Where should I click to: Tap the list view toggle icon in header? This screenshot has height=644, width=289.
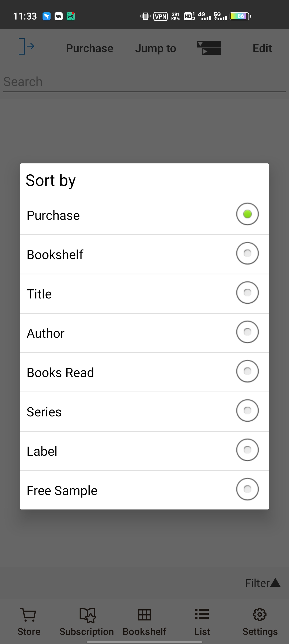pos(209,48)
